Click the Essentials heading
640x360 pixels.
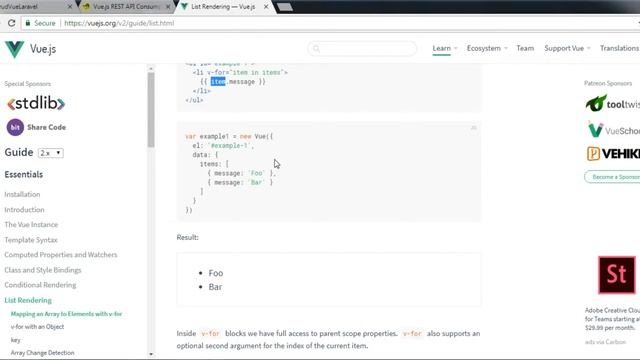pyautogui.click(x=24, y=174)
